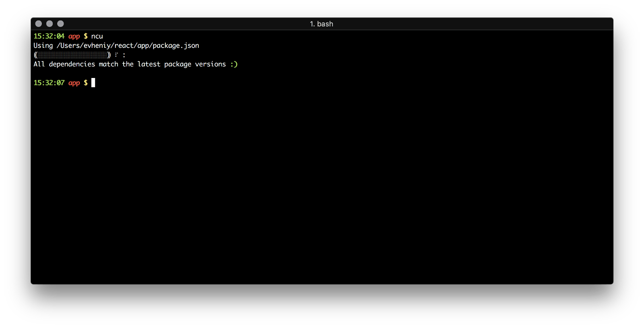The height and width of the screenshot is (328, 644).
Task: Click the package.json file path
Action: (x=128, y=45)
